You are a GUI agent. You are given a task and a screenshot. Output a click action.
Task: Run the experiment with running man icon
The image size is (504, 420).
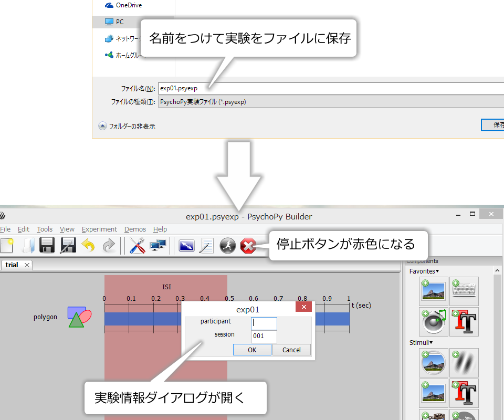(227, 246)
